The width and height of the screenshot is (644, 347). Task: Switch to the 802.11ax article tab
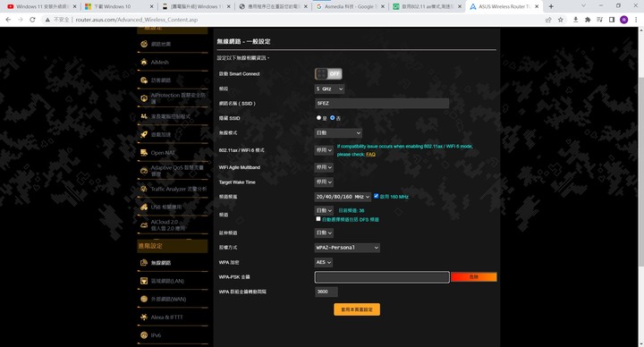[427, 6]
